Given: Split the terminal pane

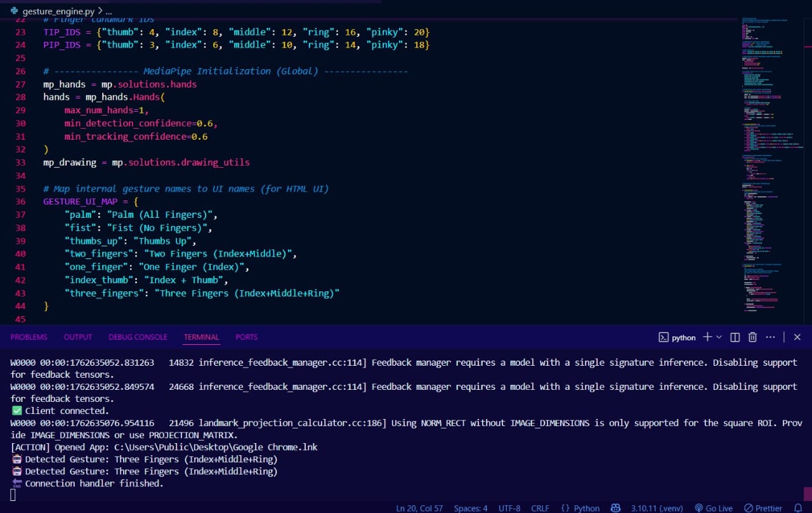Looking at the screenshot, I should [735, 337].
